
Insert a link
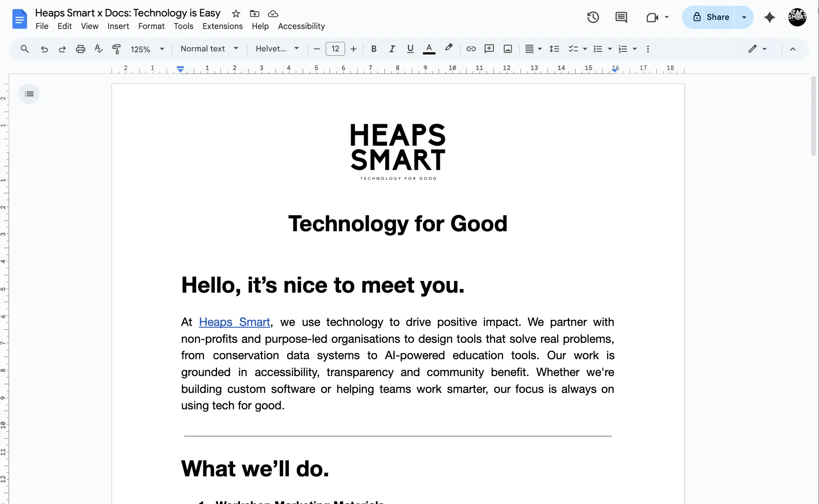point(471,49)
